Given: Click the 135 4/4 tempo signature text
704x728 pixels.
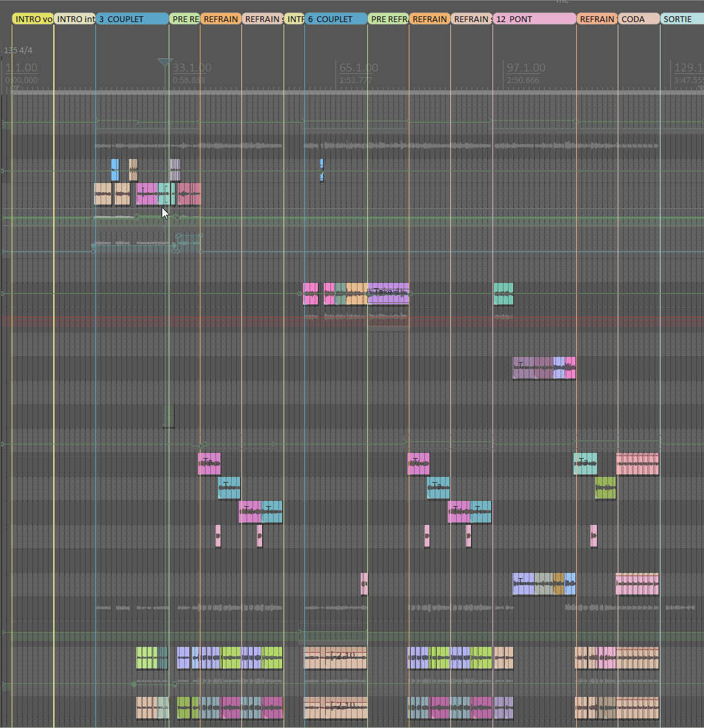Looking at the screenshot, I should coord(18,50).
